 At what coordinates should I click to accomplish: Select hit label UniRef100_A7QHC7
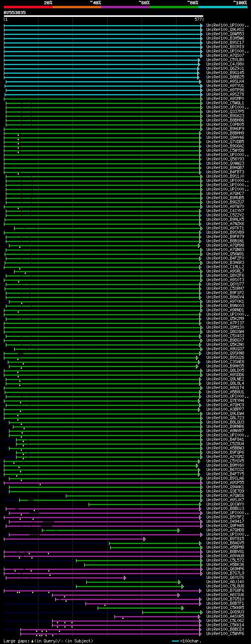click(225, 193)
